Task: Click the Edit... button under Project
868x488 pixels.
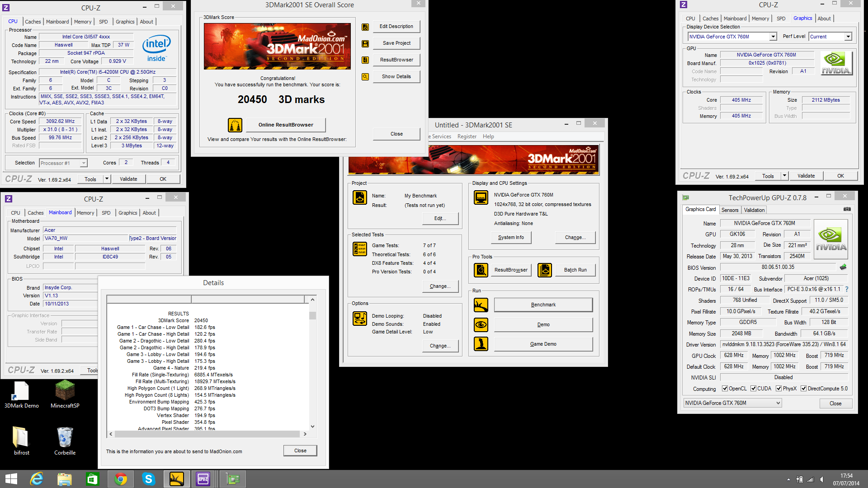Action: (x=440, y=218)
